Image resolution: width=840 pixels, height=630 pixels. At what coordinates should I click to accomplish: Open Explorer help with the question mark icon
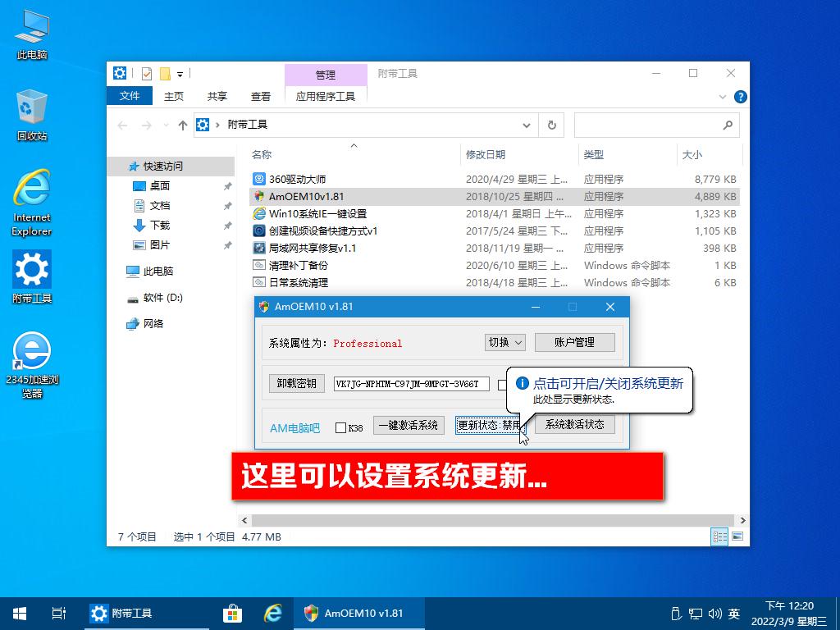tap(741, 97)
